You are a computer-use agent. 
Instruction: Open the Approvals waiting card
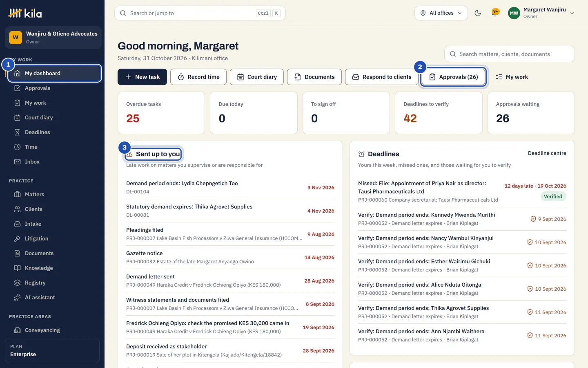coord(531,113)
